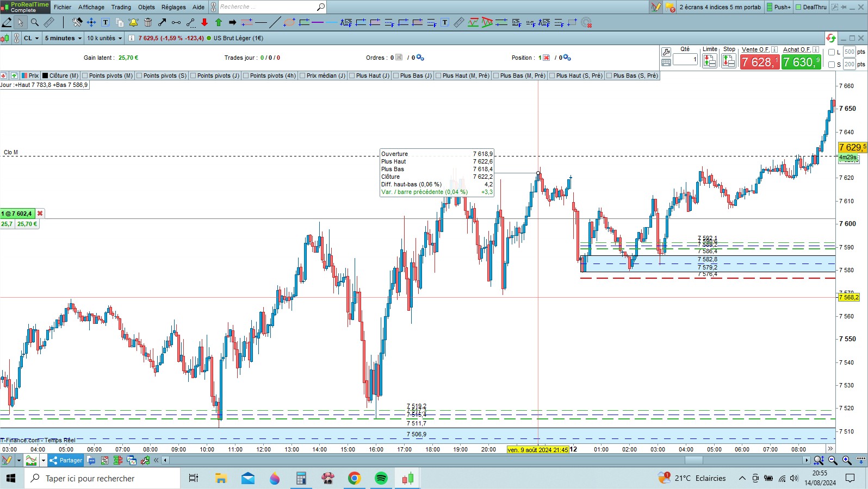Open the Affichage menu

[x=91, y=7]
